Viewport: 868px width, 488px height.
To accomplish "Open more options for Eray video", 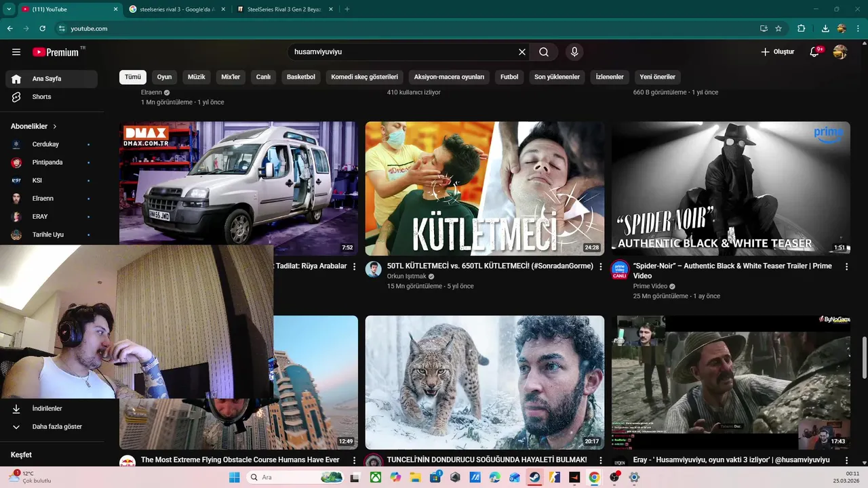I will pos(846,460).
